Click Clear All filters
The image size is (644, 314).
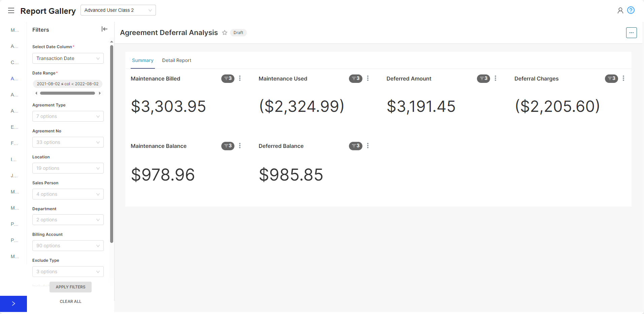70,302
